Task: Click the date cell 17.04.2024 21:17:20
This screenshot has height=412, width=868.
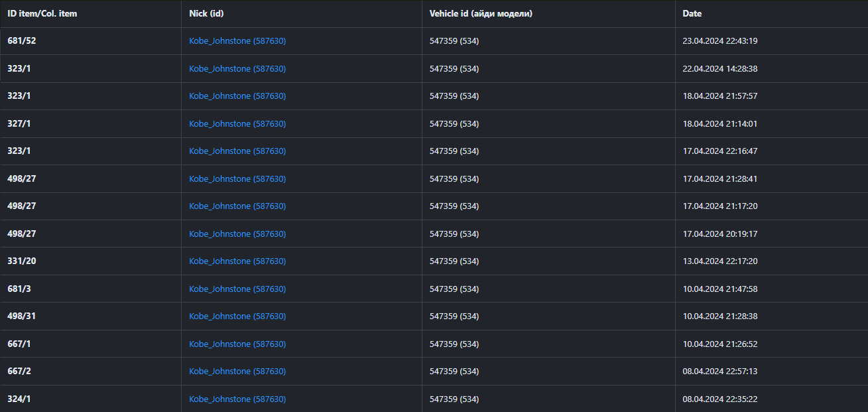Action: pos(719,206)
